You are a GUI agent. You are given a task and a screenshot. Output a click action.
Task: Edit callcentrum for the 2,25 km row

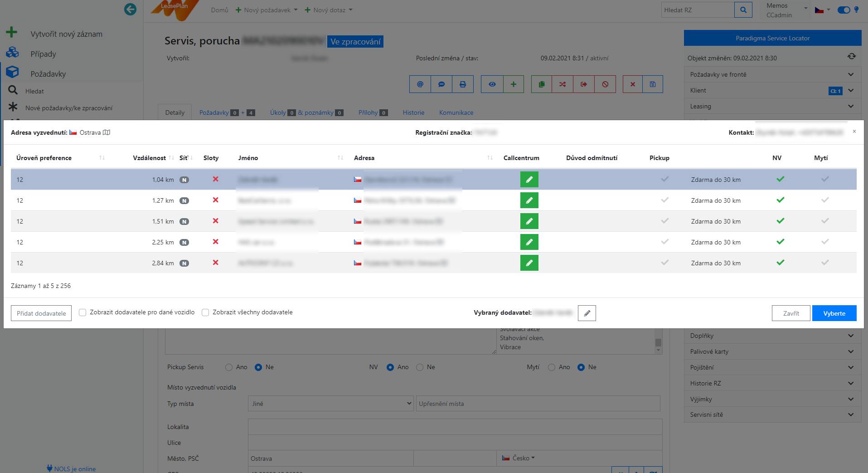tap(529, 242)
